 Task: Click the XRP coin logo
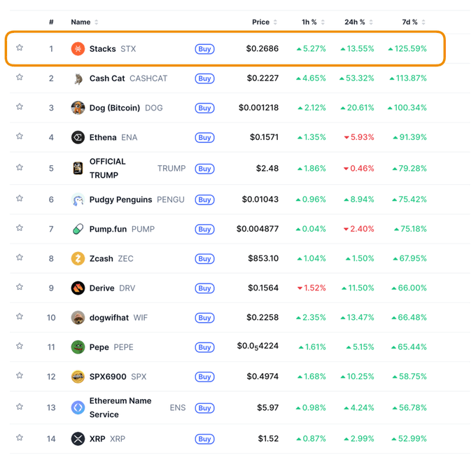tap(78, 439)
